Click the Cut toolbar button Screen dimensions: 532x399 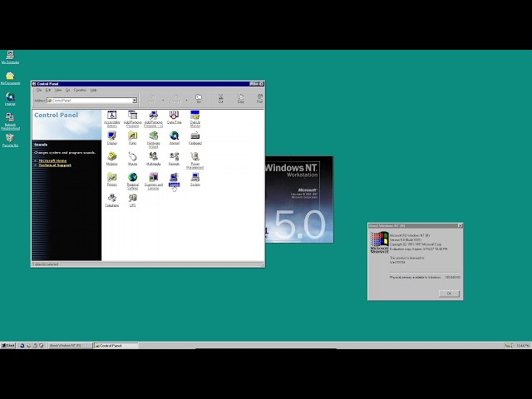[220, 99]
